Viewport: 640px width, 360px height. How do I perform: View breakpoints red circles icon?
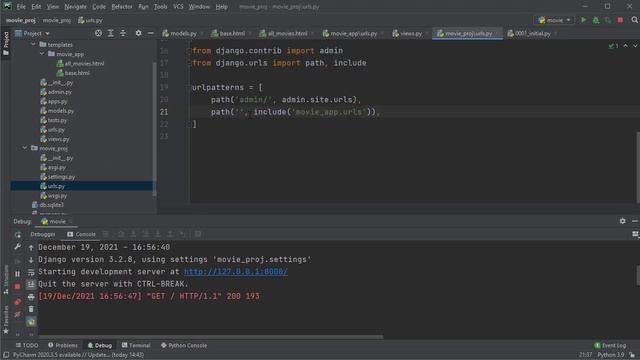pyautogui.click(x=17, y=302)
